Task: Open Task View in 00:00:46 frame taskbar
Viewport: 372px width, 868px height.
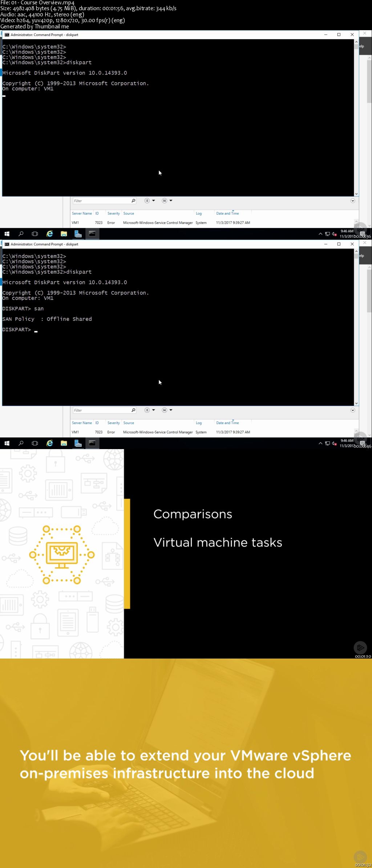Action: [x=35, y=443]
